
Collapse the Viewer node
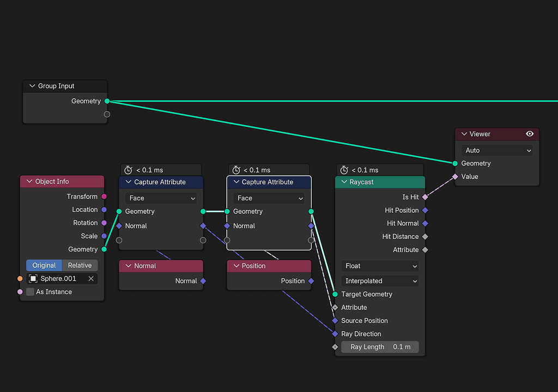point(464,134)
